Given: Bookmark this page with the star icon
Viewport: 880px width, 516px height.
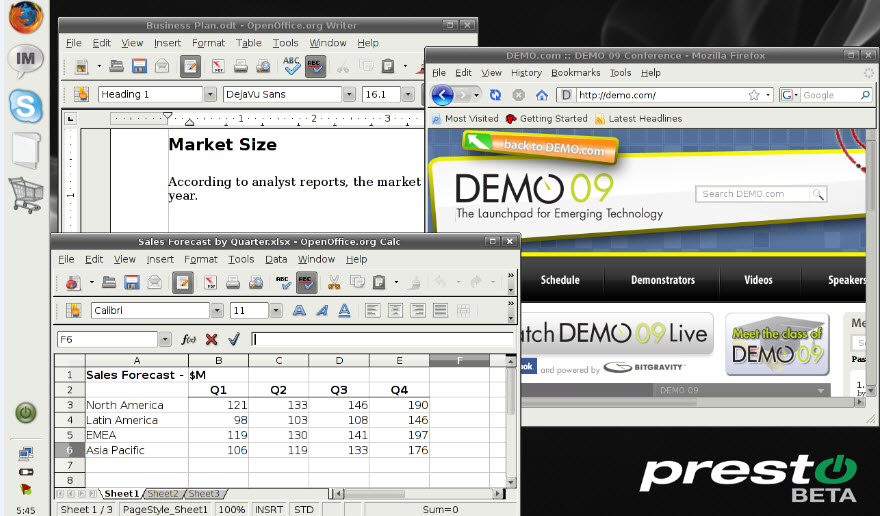Looking at the screenshot, I should tap(754, 95).
